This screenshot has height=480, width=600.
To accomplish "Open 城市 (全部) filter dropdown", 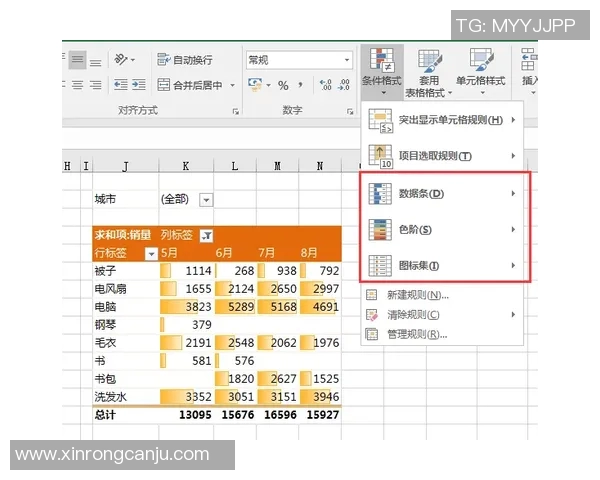I will click(206, 200).
